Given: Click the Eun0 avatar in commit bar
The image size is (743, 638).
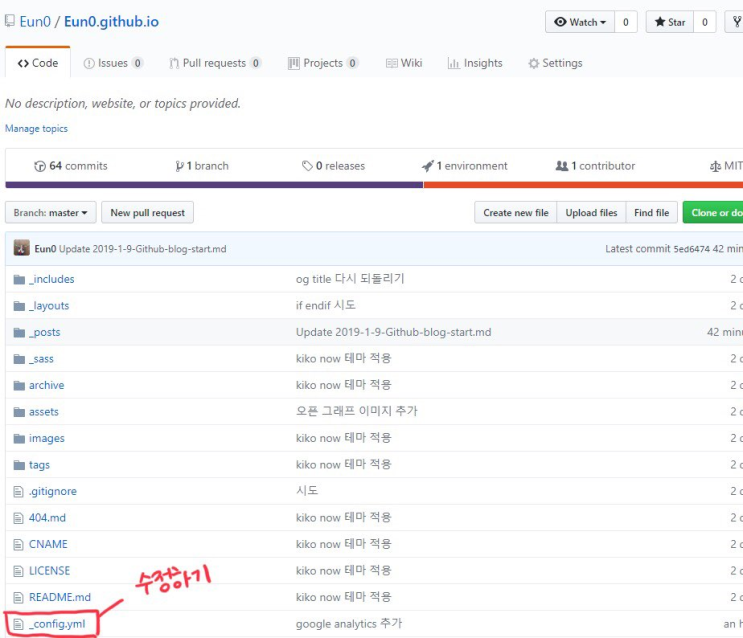Looking at the screenshot, I should click(x=21, y=248).
